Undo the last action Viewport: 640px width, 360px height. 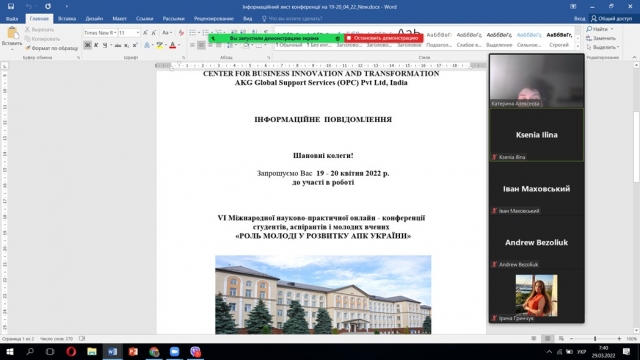(x=29, y=7)
